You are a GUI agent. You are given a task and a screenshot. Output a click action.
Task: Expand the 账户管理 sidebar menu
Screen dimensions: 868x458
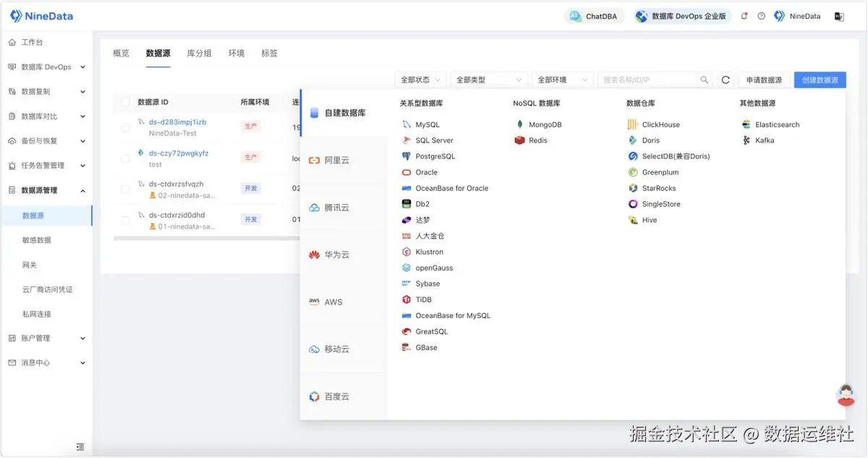click(x=46, y=338)
